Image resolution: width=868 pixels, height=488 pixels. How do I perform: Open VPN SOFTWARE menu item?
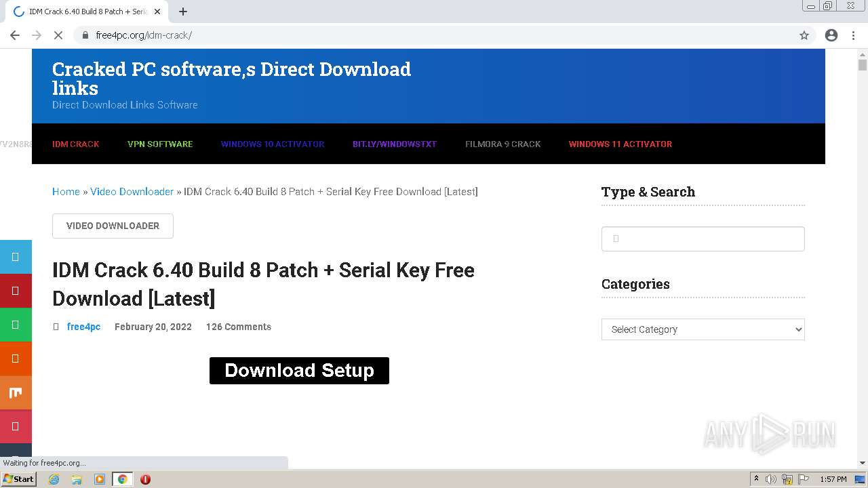pyautogui.click(x=160, y=144)
